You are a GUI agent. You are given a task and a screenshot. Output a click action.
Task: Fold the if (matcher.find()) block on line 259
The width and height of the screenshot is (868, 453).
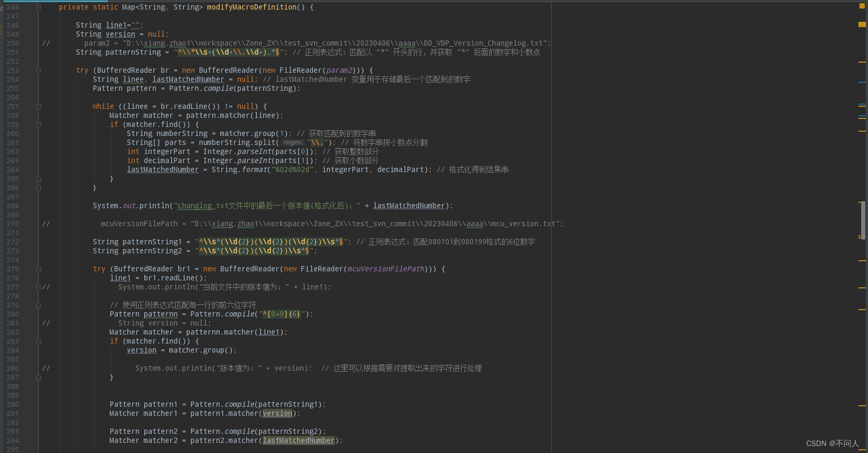coord(38,125)
